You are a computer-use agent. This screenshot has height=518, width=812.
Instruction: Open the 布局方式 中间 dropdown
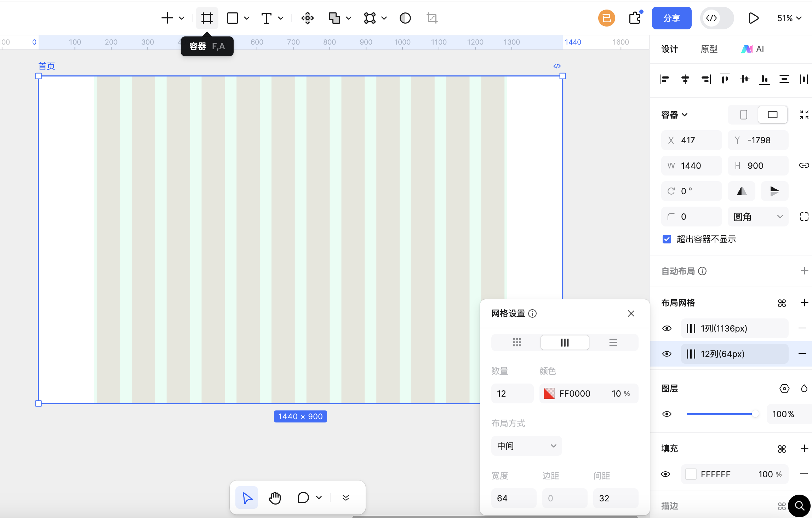point(526,446)
